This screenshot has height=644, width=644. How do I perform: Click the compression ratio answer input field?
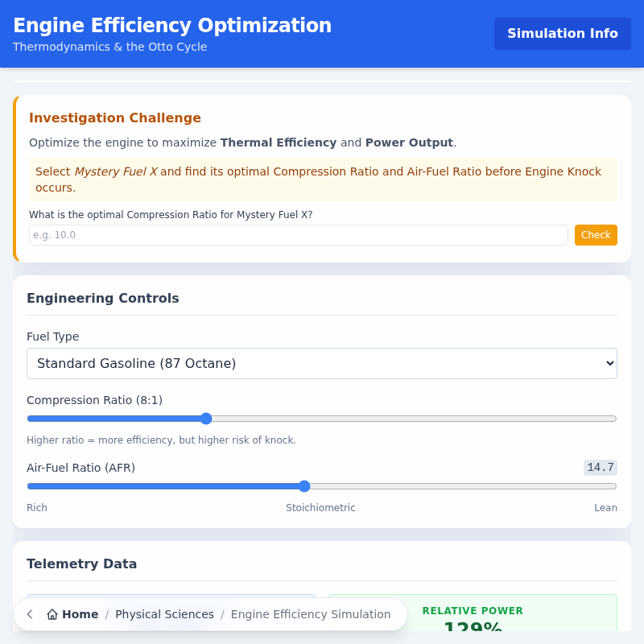click(x=298, y=234)
